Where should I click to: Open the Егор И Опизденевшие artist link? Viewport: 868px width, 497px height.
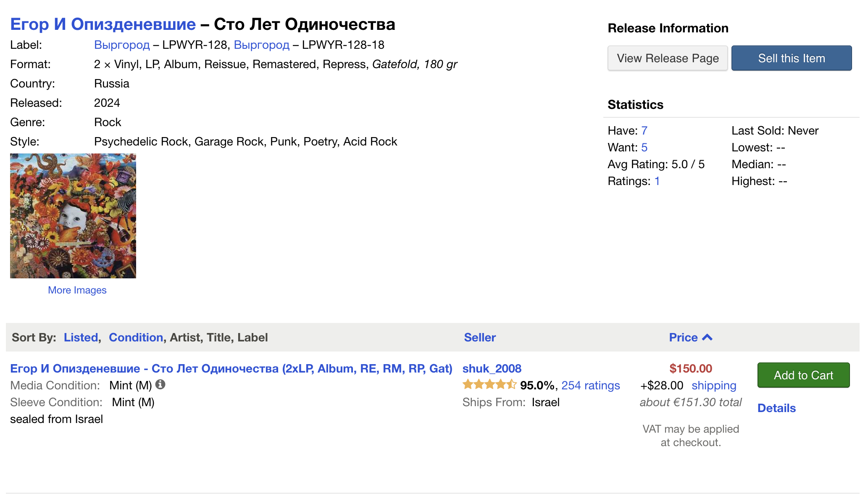coord(103,24)
